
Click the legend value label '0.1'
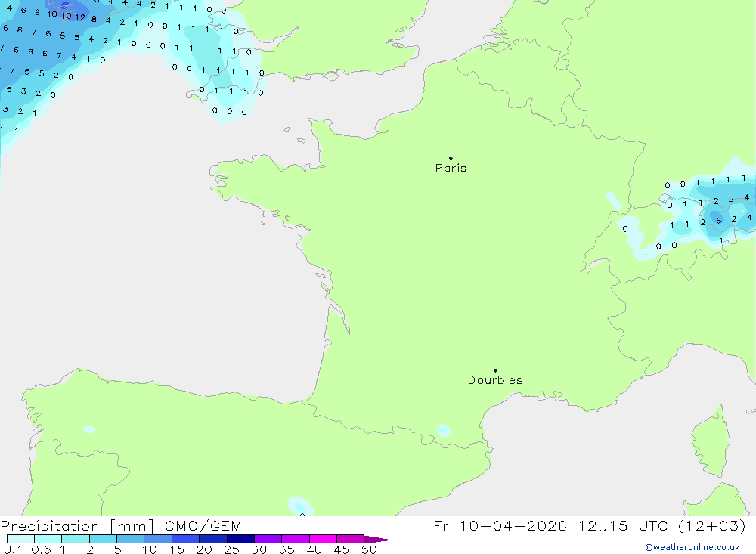click(x=13, y=549)
